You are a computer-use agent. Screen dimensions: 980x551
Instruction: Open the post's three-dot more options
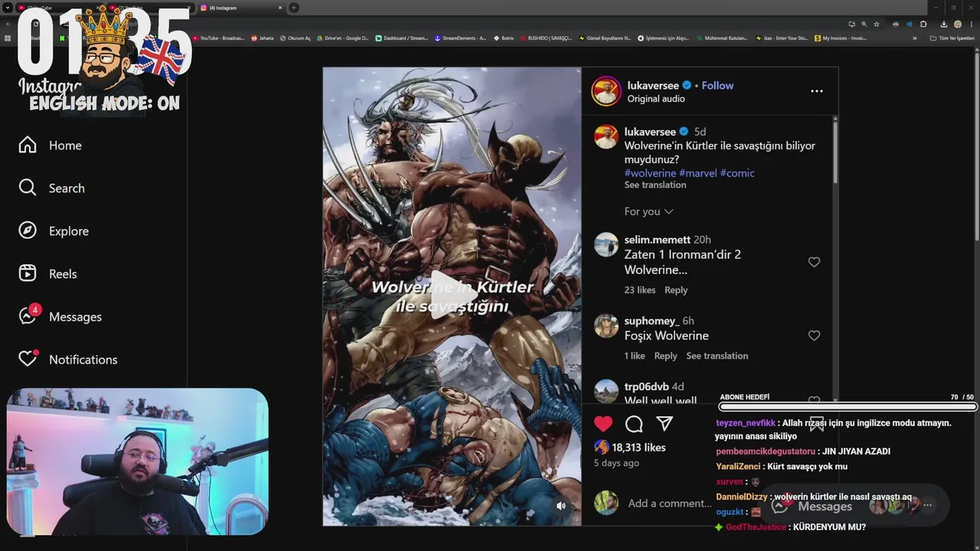(817, 91)
